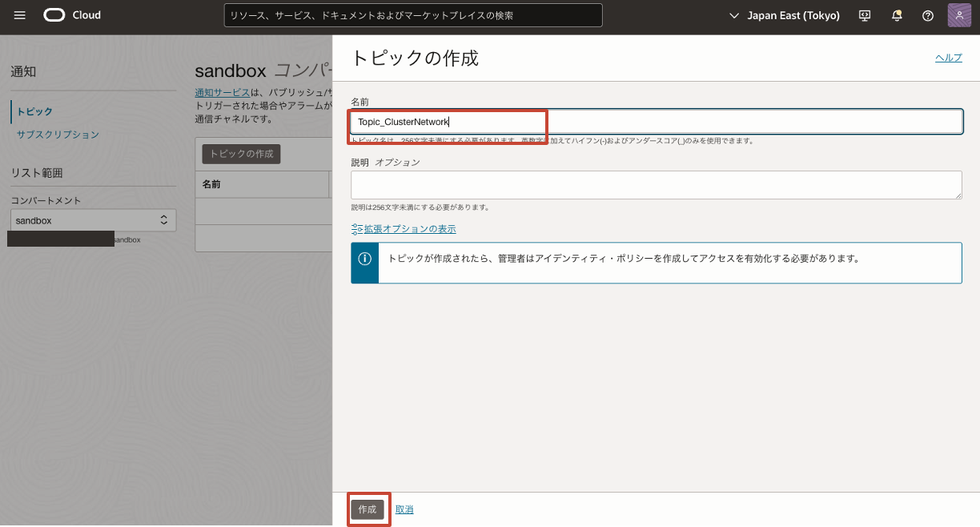The height and width of the screenshot is (527, 980).
Task: Select サブスクリプション in the left sidebar
Action: tap(58, 135)
